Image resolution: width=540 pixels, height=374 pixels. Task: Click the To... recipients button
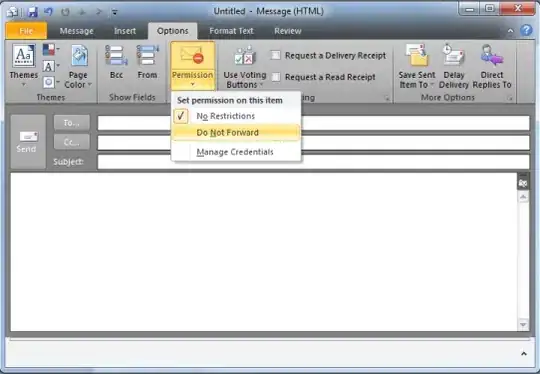click(x=72, y=123)
